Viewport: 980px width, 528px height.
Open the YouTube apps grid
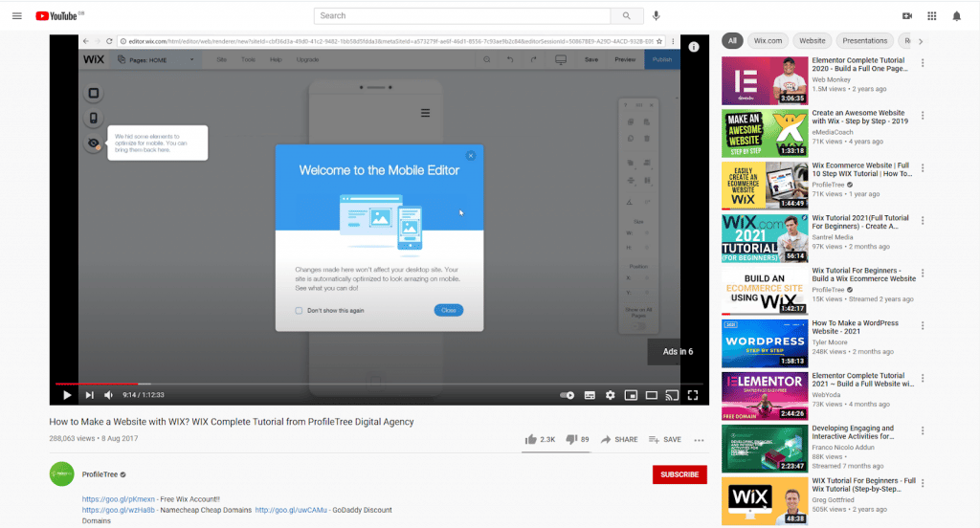click(932, 15)
